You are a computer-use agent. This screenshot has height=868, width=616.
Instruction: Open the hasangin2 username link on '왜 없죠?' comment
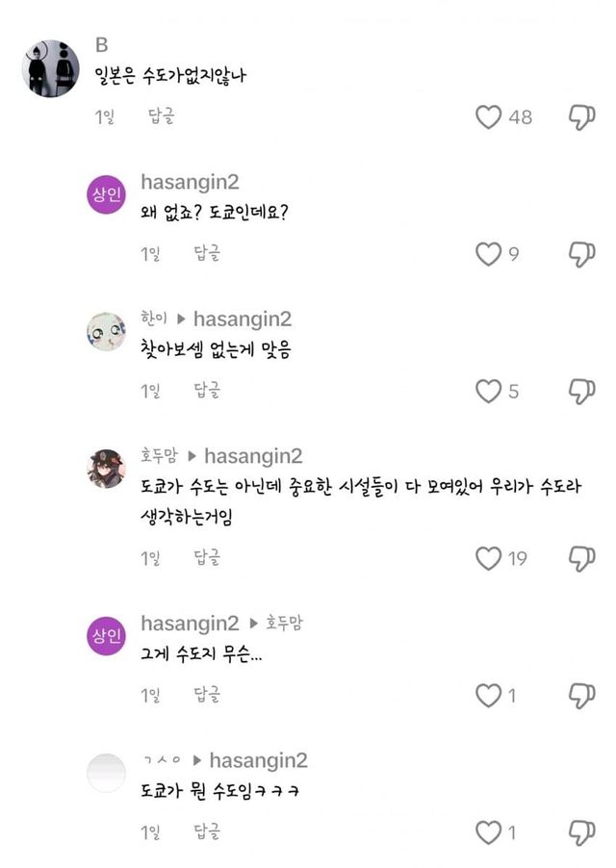[x=190, y=182]
